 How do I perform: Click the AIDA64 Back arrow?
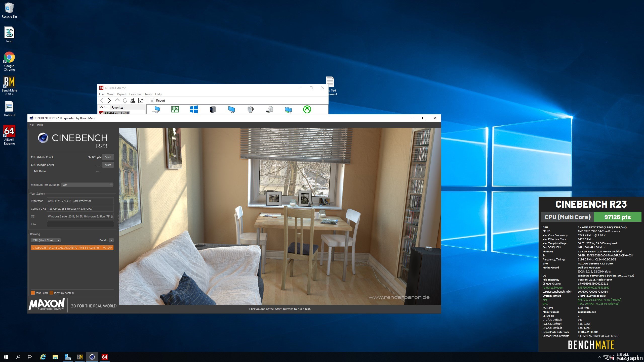102,101
